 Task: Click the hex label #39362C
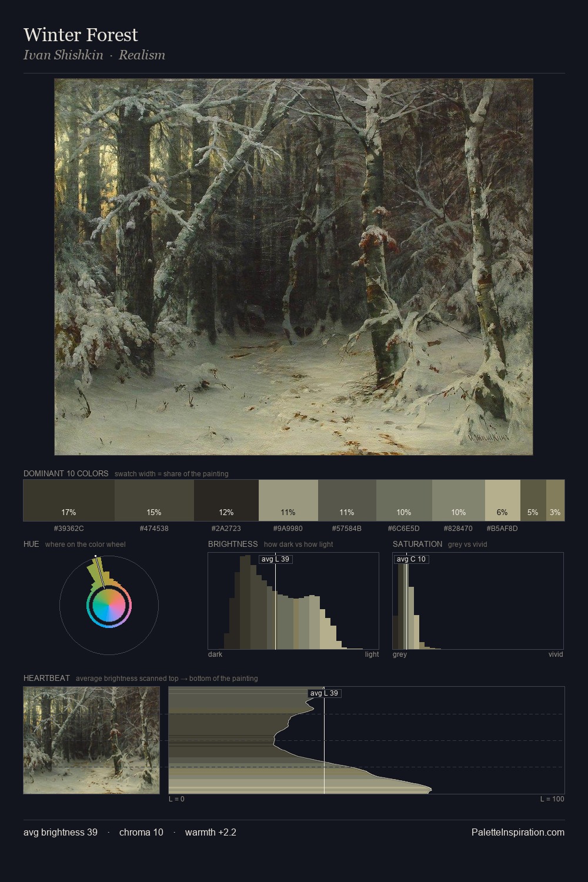(69, 529)
